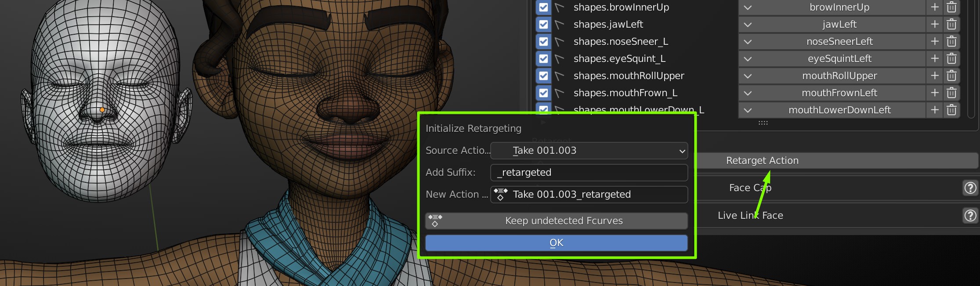Open help for Live Link Face
The image size is (980, 286).
[970, 215]
